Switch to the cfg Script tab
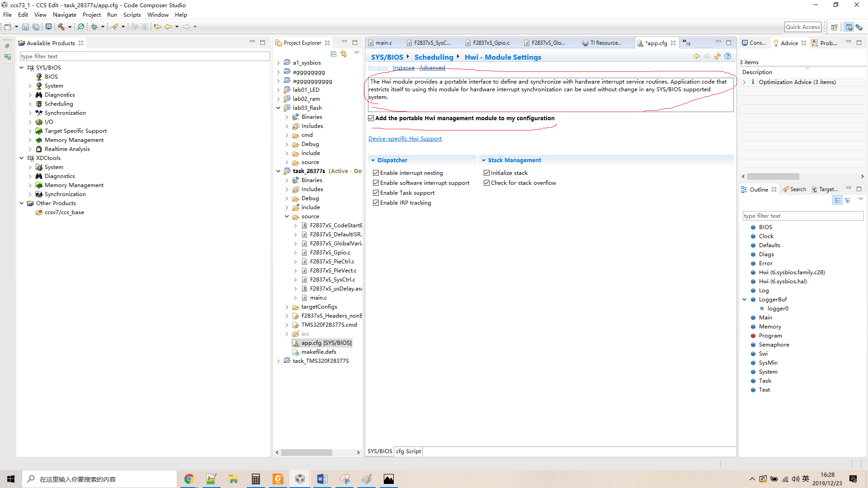Screen dimensions: 868x488 click(x=408, y=451)
